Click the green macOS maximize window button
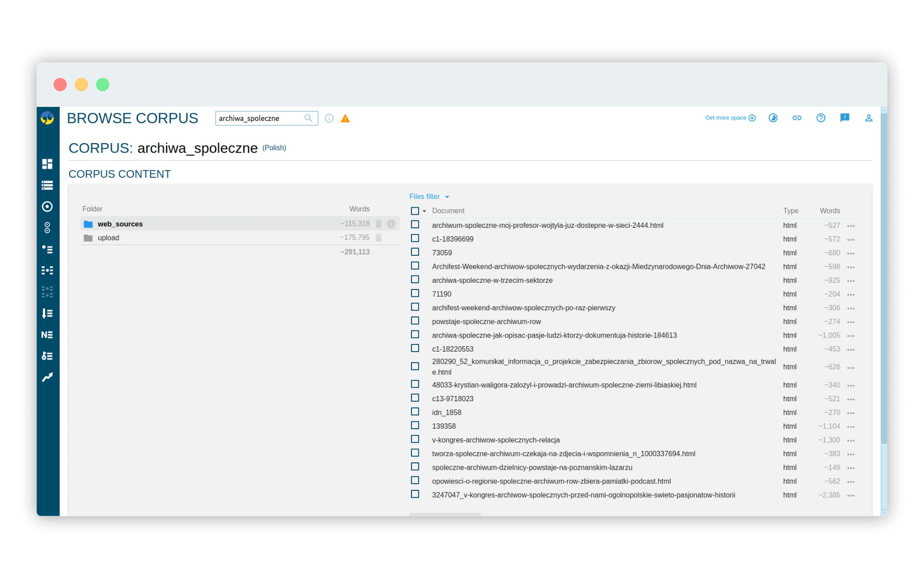 coord(103,85)
